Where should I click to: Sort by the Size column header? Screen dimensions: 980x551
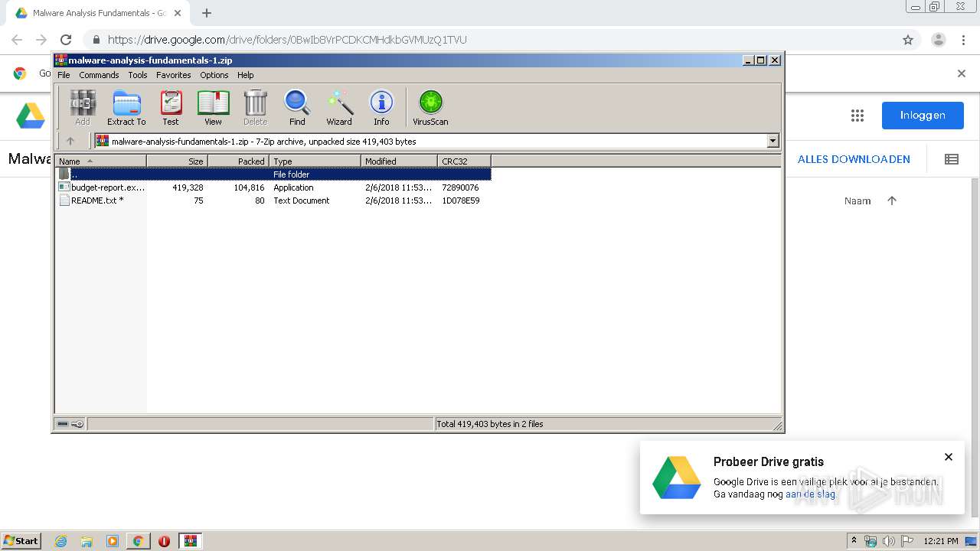click(x=177, y=161)
